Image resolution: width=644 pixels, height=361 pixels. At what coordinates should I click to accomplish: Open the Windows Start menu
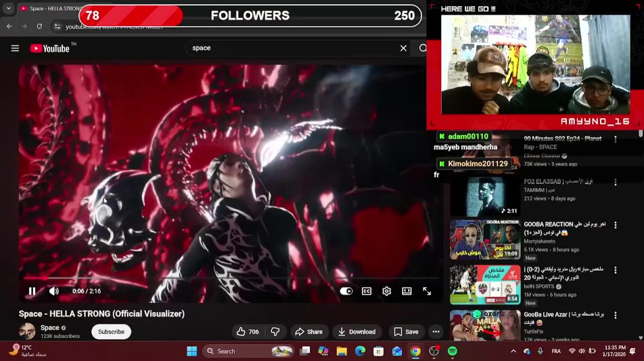click(192, 351)
